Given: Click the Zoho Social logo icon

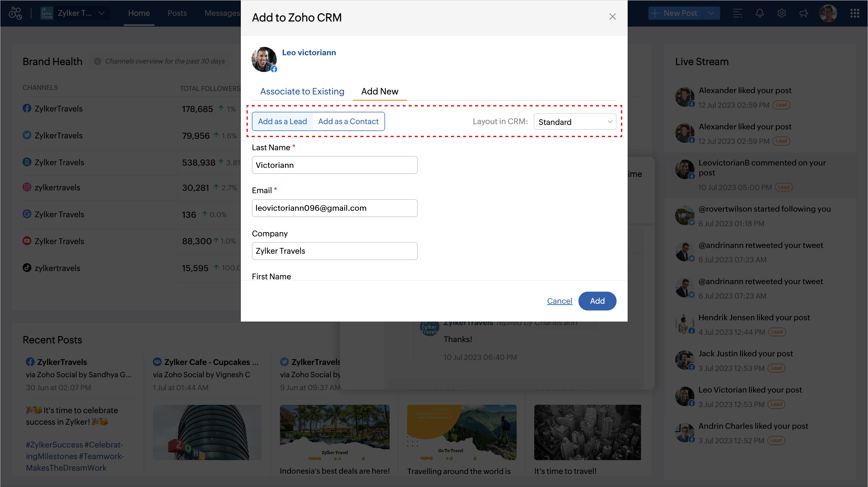Looking at the screenshot, I should click(15, 13).
